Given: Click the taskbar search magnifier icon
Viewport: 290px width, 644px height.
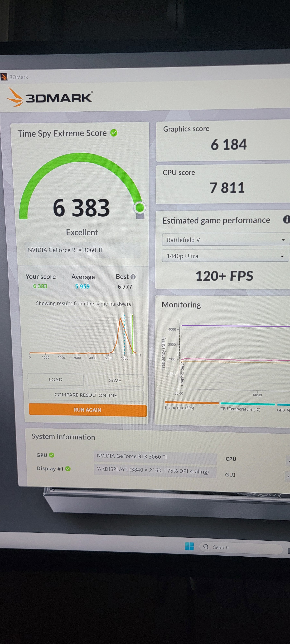Looking at the screenshot, I should coord(206,546).
